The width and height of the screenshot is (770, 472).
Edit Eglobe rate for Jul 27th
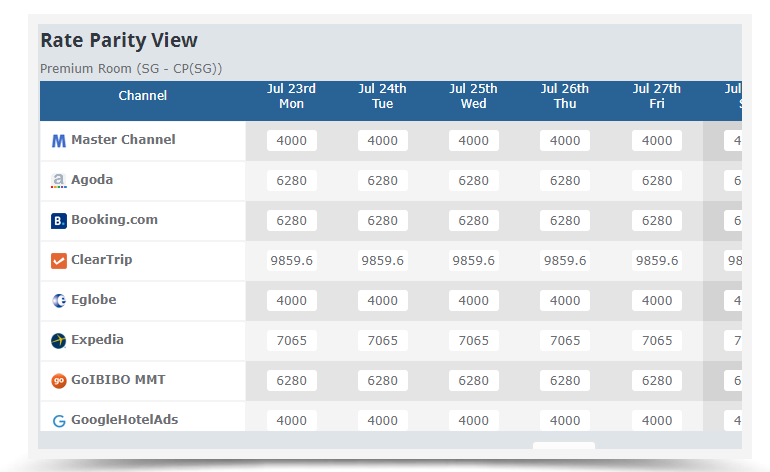point(657,301)
